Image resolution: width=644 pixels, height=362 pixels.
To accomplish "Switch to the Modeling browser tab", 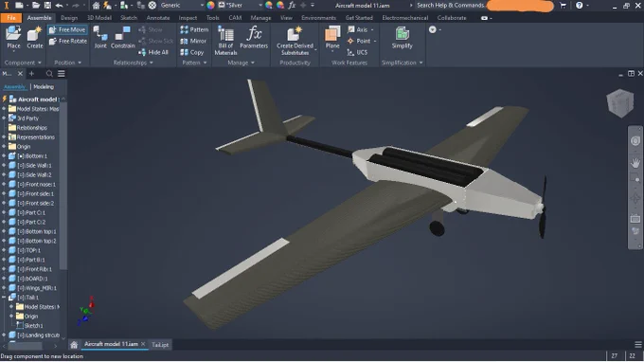I will (x=44, y=86).
